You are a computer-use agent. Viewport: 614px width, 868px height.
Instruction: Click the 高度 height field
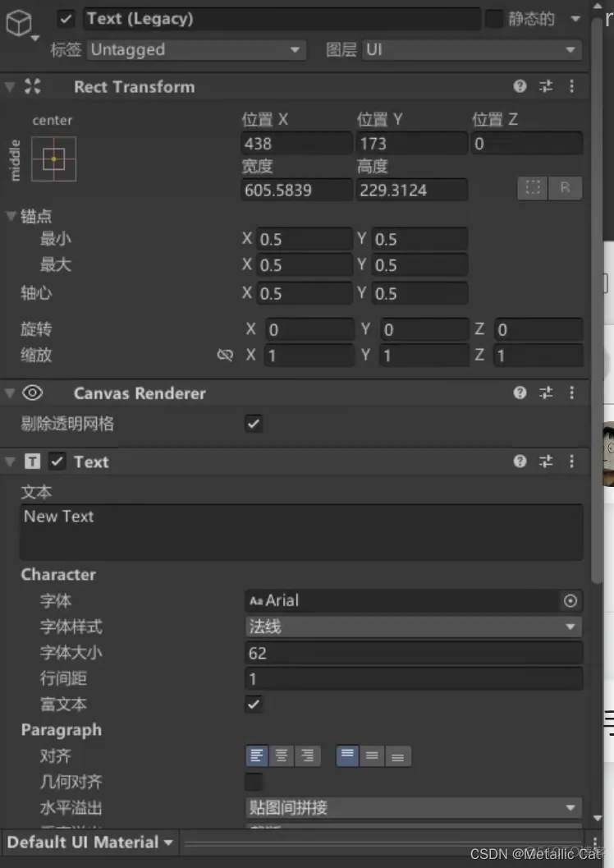412,191
